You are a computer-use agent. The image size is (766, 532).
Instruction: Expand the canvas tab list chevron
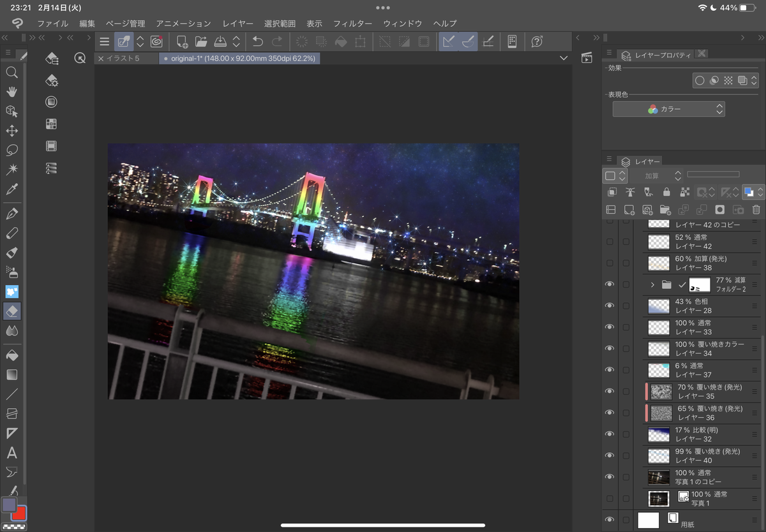tap(563, 58)
